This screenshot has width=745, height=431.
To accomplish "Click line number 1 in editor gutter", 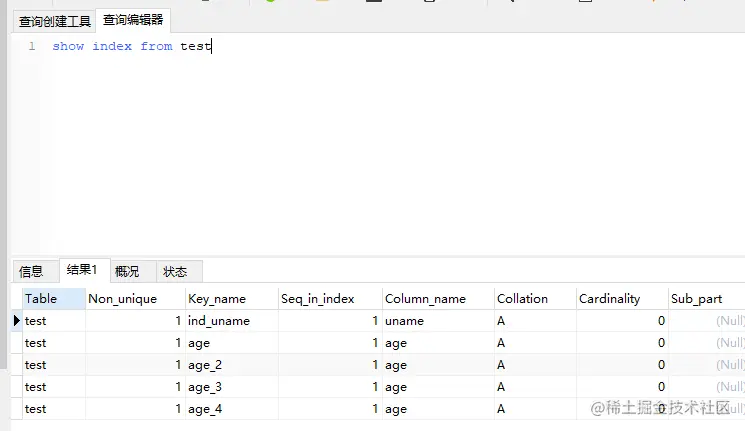I will click(32, 46).
